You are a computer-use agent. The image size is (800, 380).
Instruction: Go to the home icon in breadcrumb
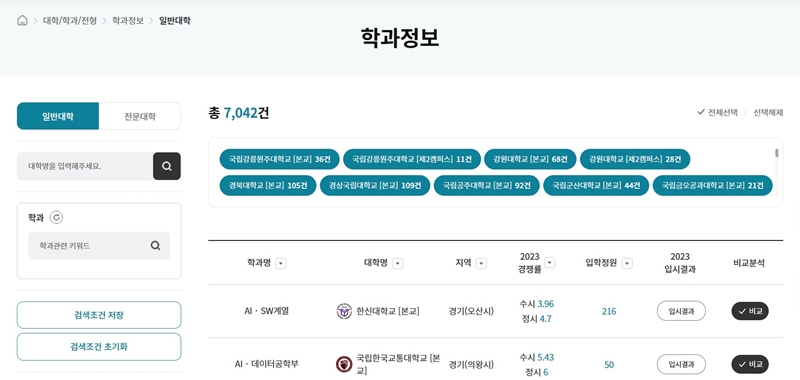click(x=22, y=20)
